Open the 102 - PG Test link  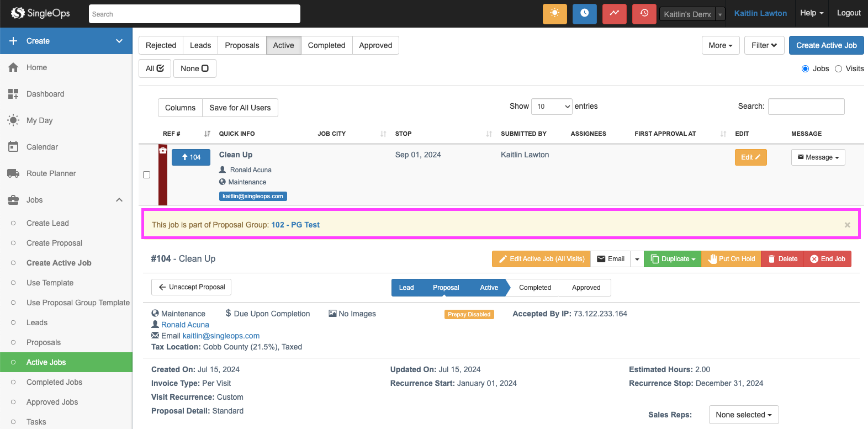[295, 225]
